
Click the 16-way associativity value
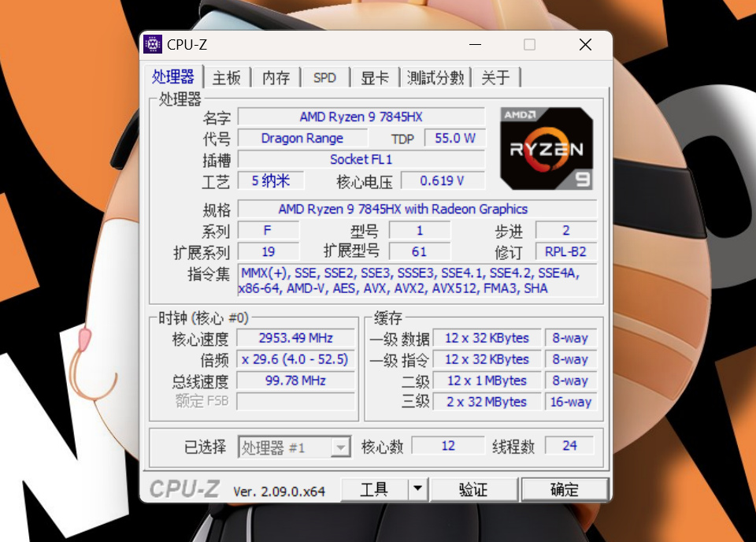click(571, 402)
